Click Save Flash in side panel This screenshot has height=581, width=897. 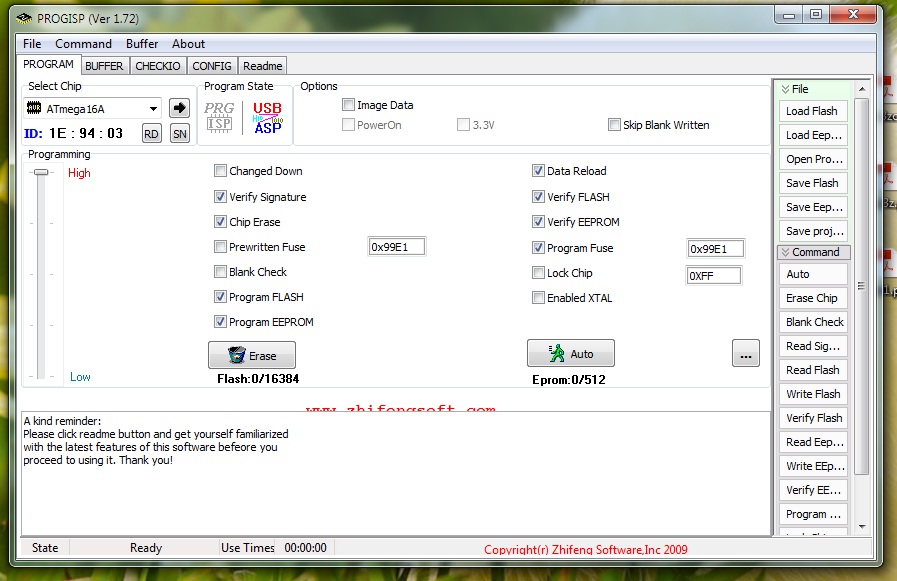(813, 183)
